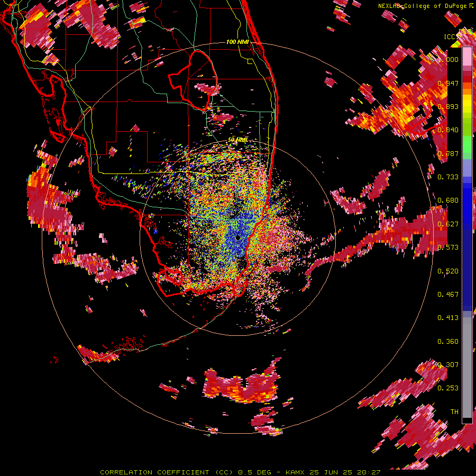476x476 pixels.
Task: Select the 0.787 scale value
Action: point(448,153)
